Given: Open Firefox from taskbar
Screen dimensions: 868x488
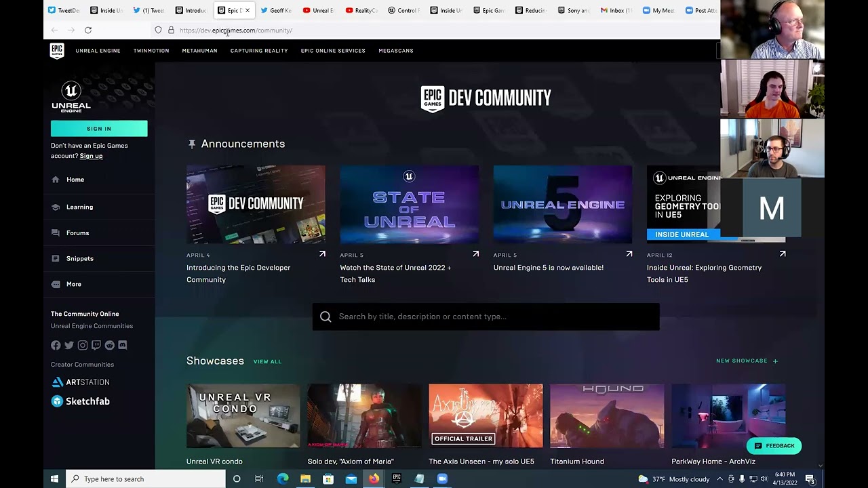Looking at the screenshot, I should 374,479.
